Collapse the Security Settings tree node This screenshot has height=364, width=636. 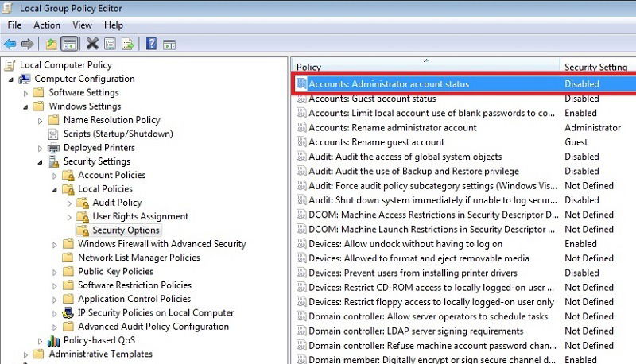(41, 162)
